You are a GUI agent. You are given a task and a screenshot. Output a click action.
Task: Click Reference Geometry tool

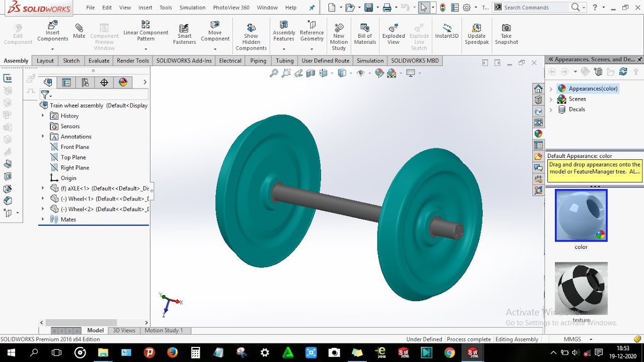tap(311, 31)
